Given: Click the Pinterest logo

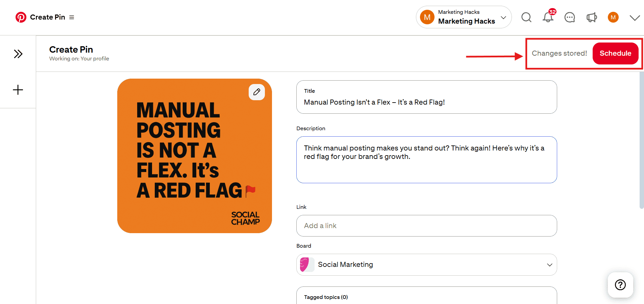Looking at the screenshot, I should click(x=21, y=17).
